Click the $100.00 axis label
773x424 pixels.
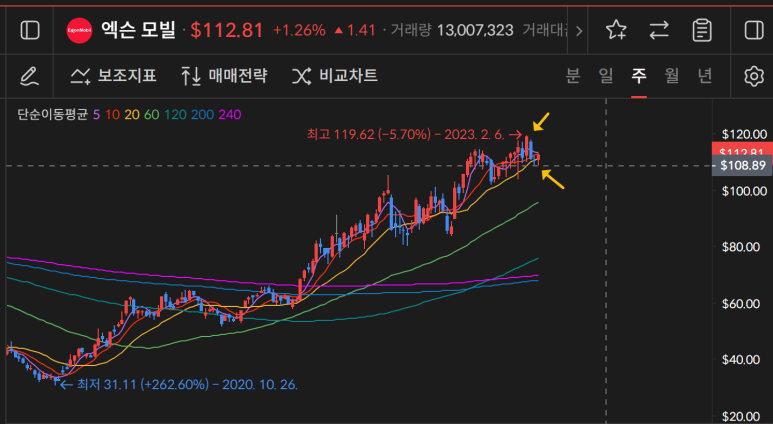coord(744,191)
